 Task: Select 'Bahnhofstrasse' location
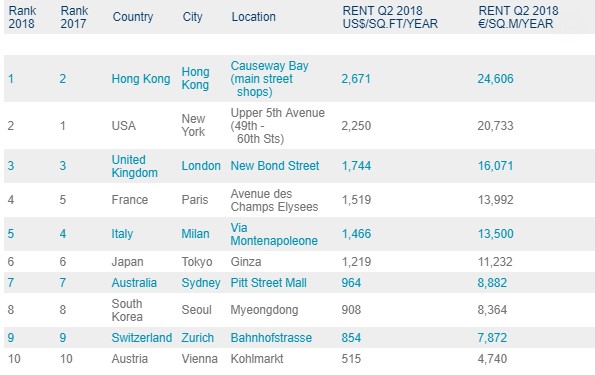point(271,338)
